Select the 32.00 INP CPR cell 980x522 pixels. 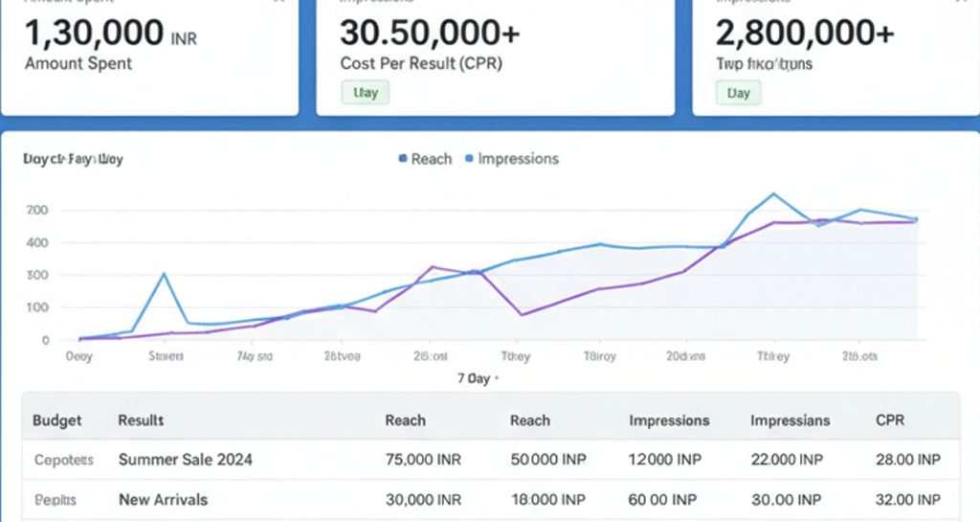(908, 500)
